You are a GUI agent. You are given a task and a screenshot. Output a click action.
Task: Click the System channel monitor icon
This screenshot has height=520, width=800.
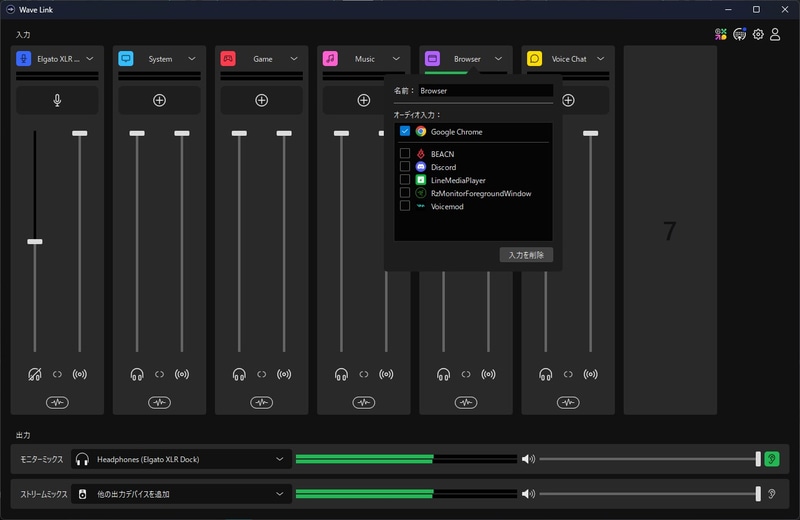tap(126, 59)
